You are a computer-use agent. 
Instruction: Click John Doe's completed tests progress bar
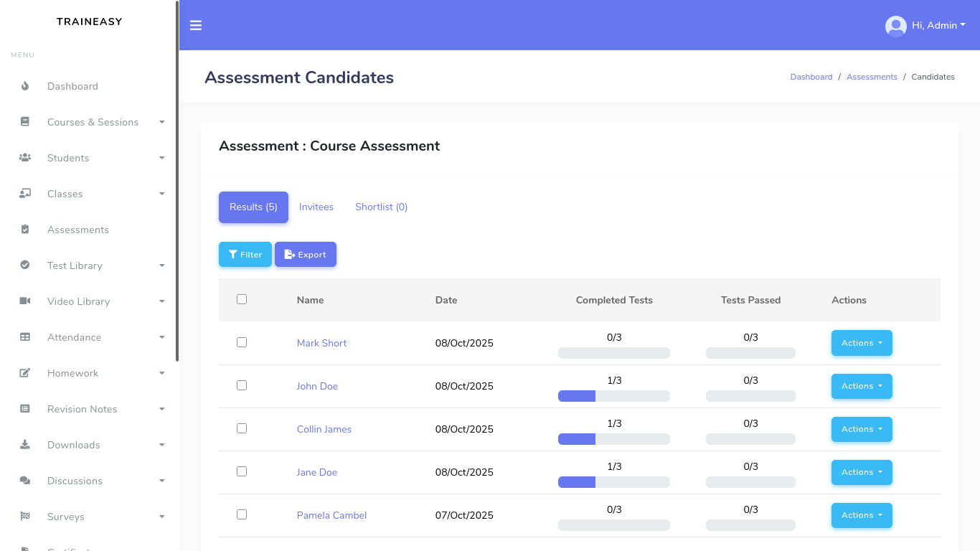(613, 396)
